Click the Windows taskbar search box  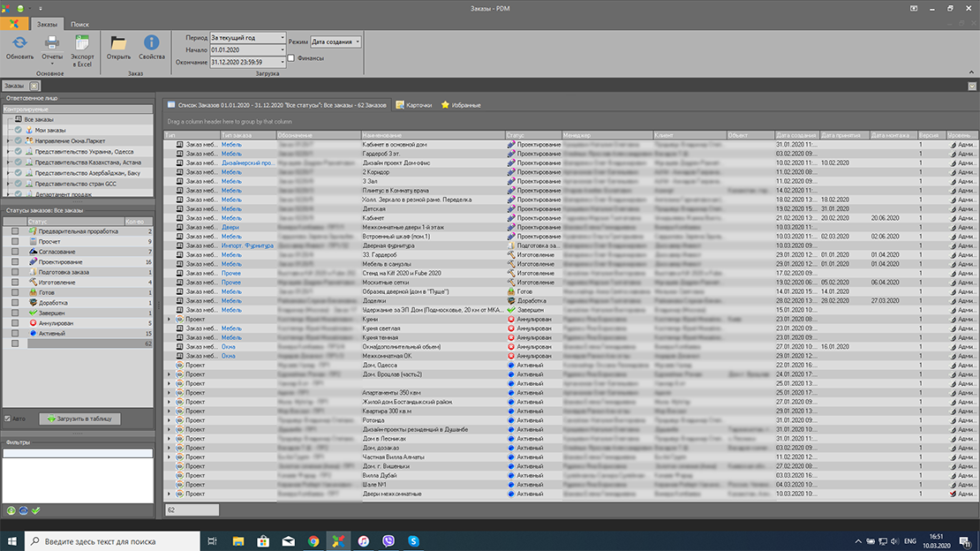[112, 541]
